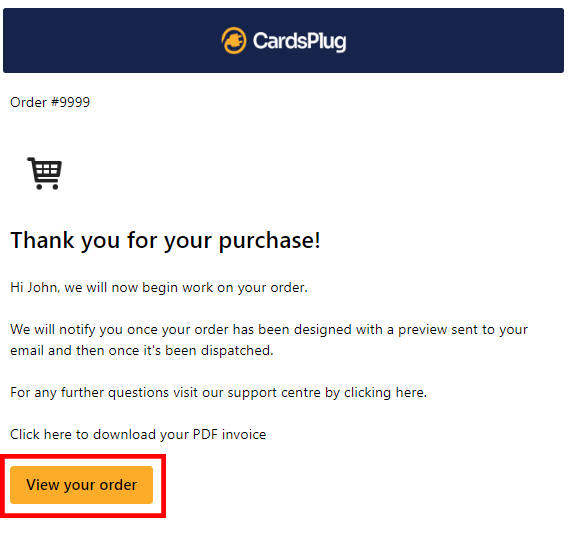Viewport: 575px width, 544px height.
Task: Click the 'We will notify you' paragraph first line
Action: click(x=269, y=330)
